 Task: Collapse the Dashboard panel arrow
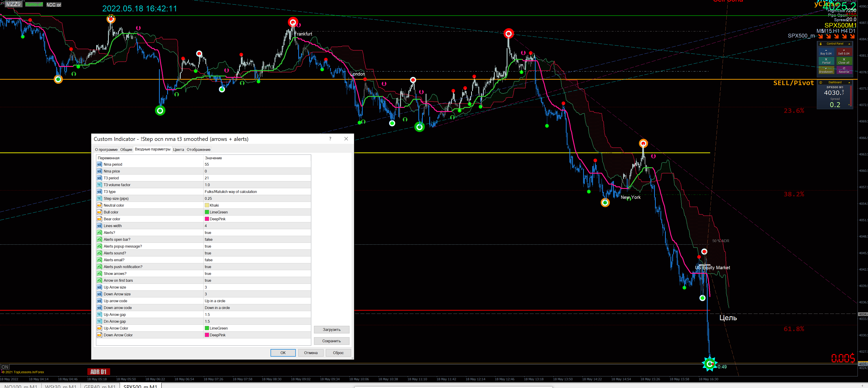[x=849, y=82]
